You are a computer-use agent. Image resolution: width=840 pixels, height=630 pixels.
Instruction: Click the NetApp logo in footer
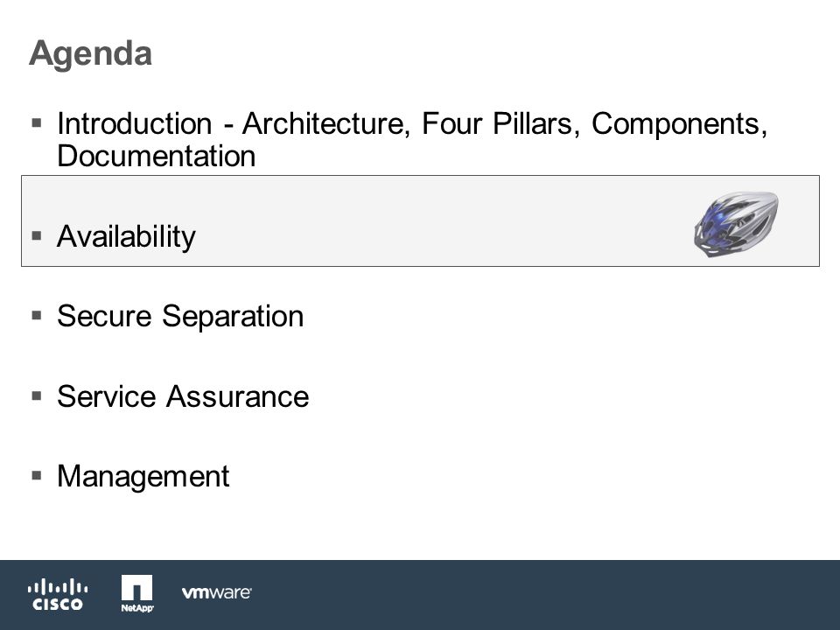click(137, 593)
